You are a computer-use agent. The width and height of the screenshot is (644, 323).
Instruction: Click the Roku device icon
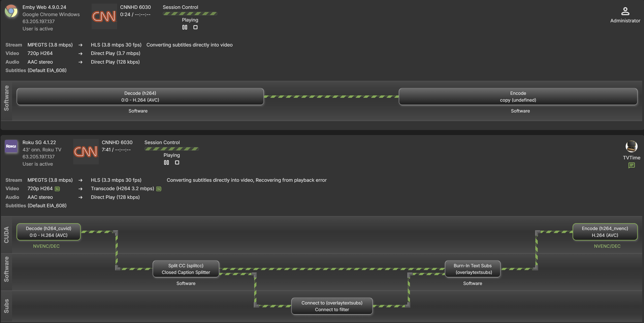11,146
